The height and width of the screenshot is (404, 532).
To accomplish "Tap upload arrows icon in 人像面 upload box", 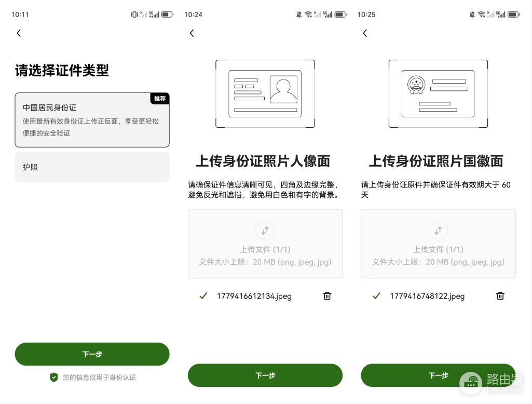I will click(x=265, y=231).
